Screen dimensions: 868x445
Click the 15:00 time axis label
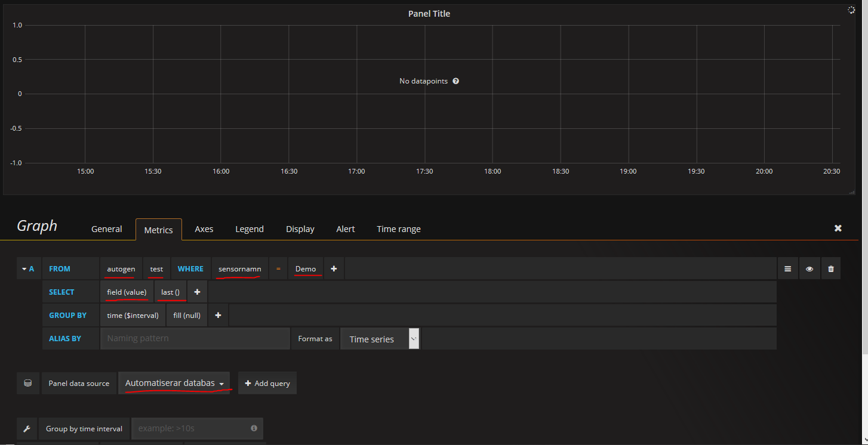[85, 171]
